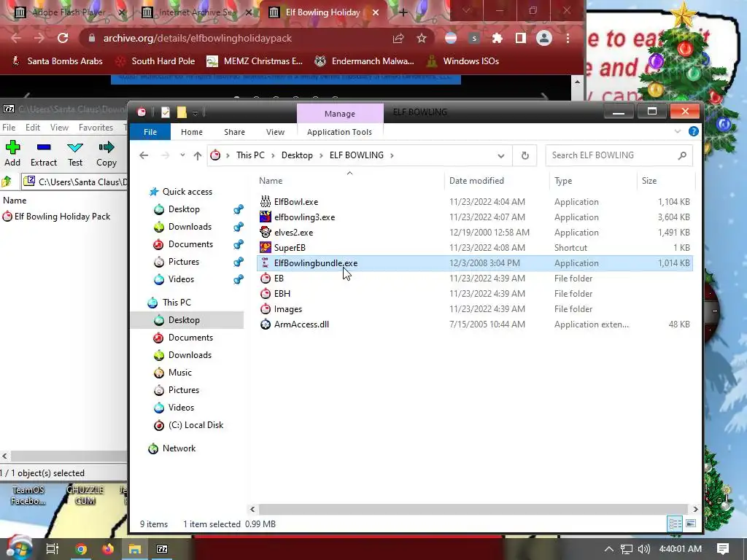Viewport: 747px width, 560px height.
Task: Open the Chrome profile avatar
Action: click(x=543, y=38)
